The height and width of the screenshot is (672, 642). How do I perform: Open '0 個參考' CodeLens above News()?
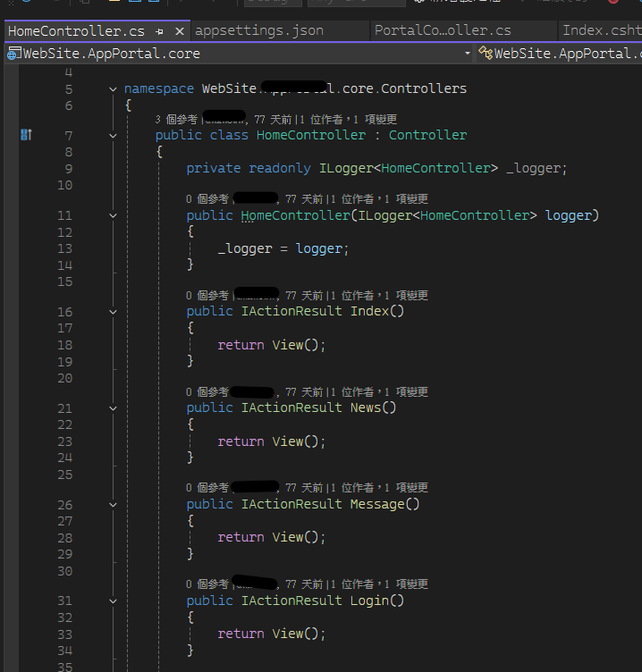pos(207,391)
